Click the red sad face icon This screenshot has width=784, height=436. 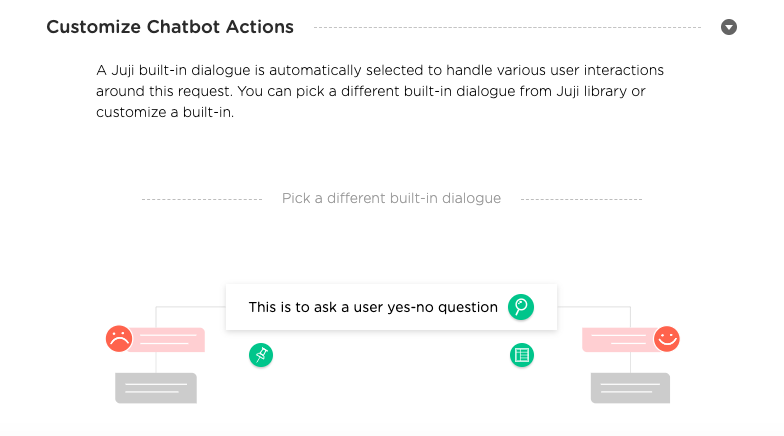coord(119,338)
